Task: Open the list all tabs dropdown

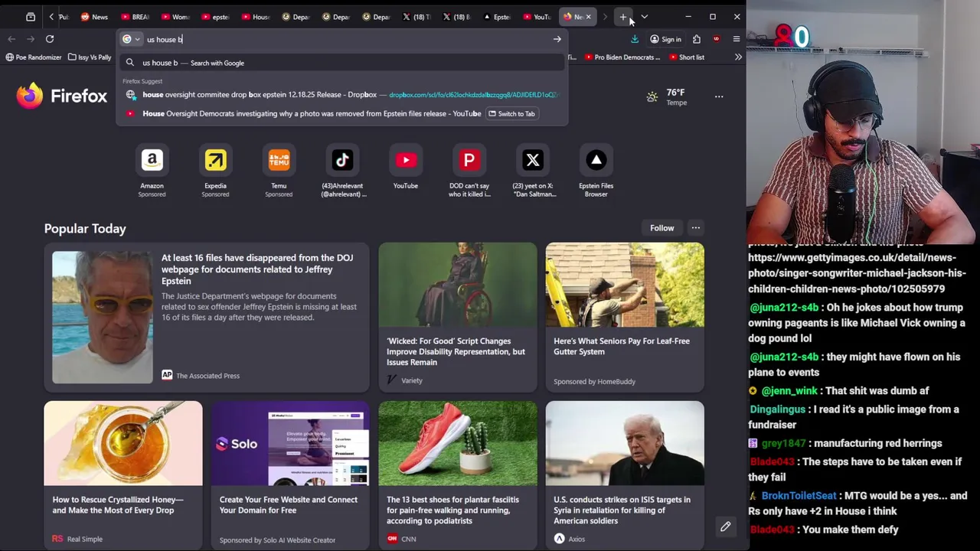Action: point(644,17)
